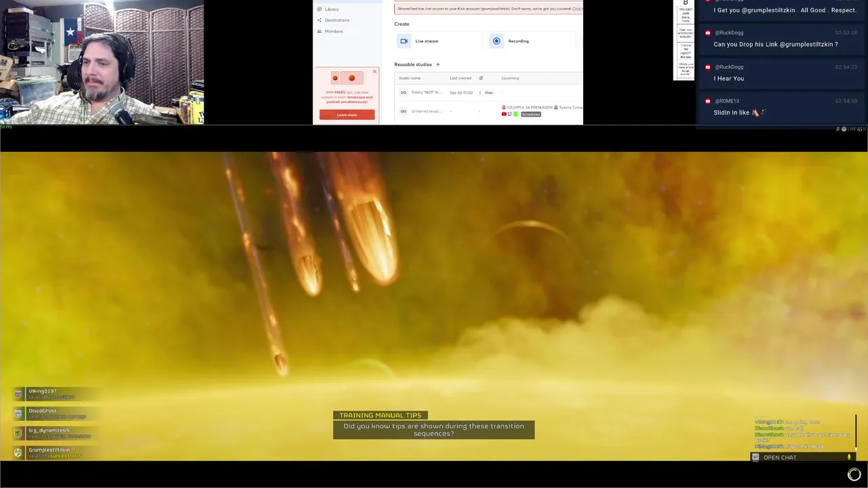Click the LIVE indicator icon
Image resolution: width=868 pixels, height=488 pixels.
[844, 129]
